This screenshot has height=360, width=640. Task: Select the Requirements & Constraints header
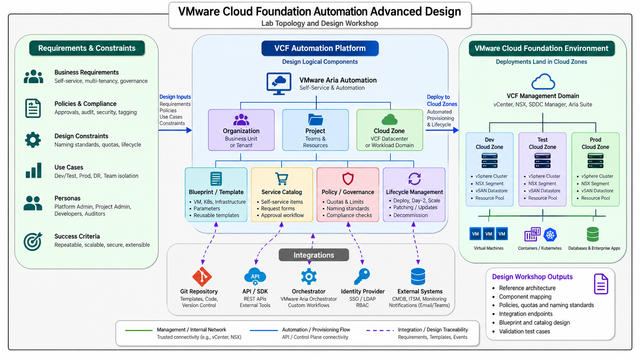(x=87, y=48)
